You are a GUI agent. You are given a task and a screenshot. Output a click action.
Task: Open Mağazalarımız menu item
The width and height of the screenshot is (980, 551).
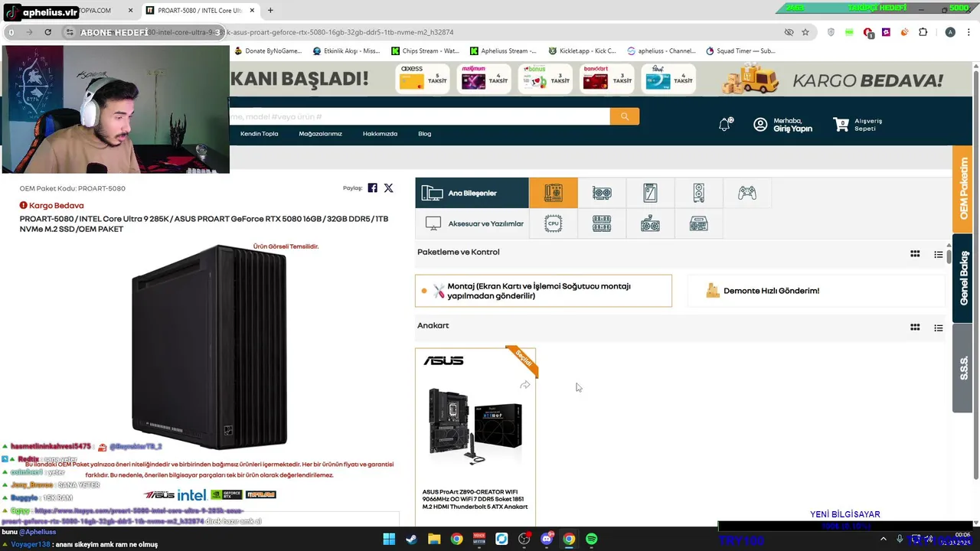(320, 134)
